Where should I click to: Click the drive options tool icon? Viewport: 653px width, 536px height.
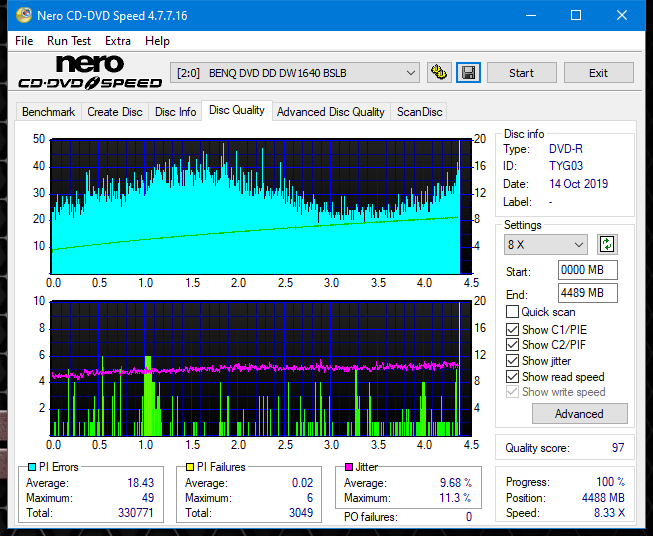point(439,73)
